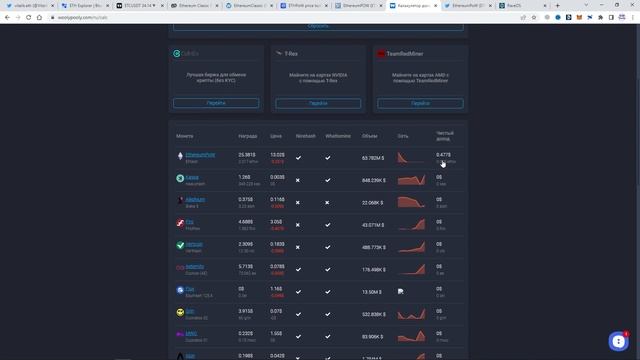
Task: Click EthereumPoW reward value 25.381$
Action: (x=247, y=155)
